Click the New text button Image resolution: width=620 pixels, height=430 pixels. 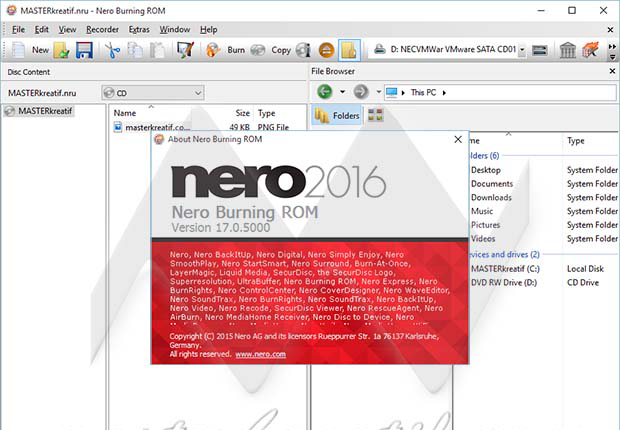[40, 50]
